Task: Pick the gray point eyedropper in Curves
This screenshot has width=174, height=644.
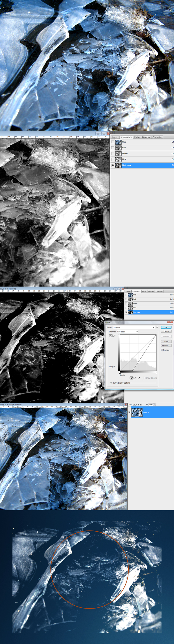Action: pyautogui.click(x=135, y=378)
